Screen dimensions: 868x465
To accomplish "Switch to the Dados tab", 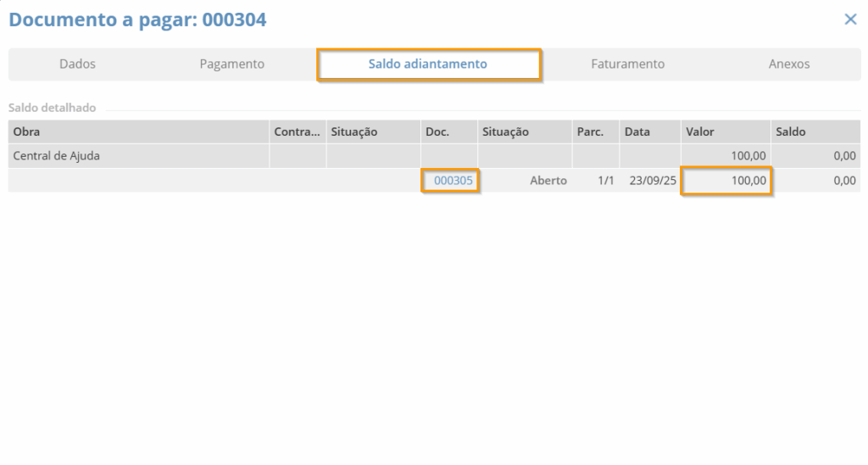I will click(77, 64).
